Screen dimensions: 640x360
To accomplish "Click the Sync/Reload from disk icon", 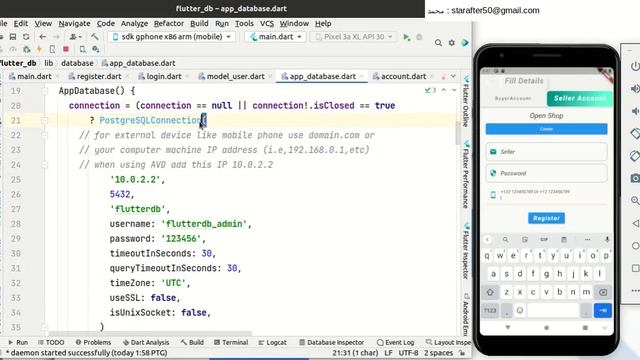I will pos(26,37).
